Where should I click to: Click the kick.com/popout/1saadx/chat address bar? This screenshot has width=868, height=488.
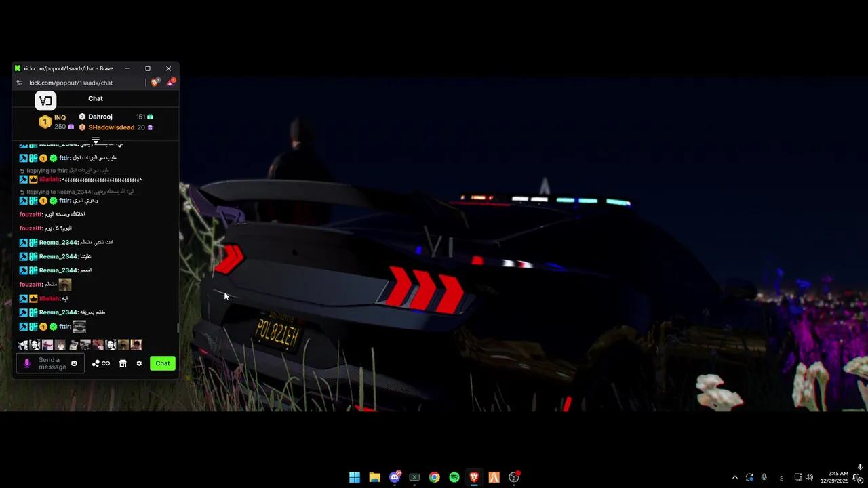[x=71, y=83]
